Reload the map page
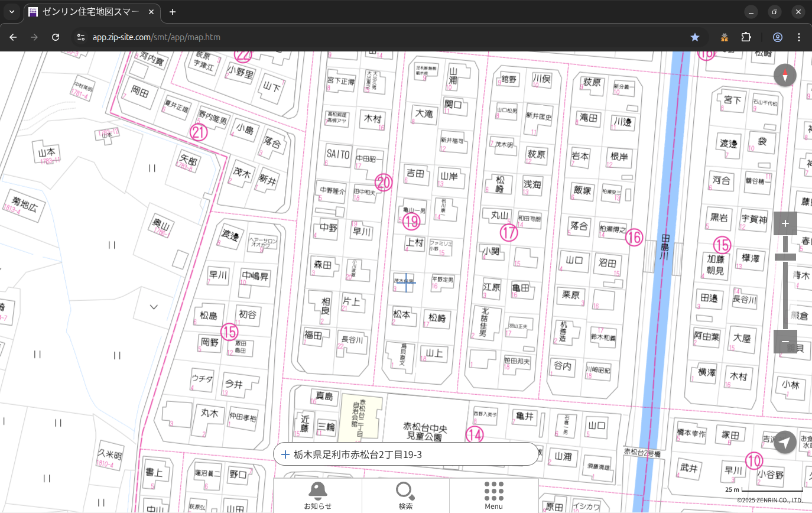 tap(56, 37)
